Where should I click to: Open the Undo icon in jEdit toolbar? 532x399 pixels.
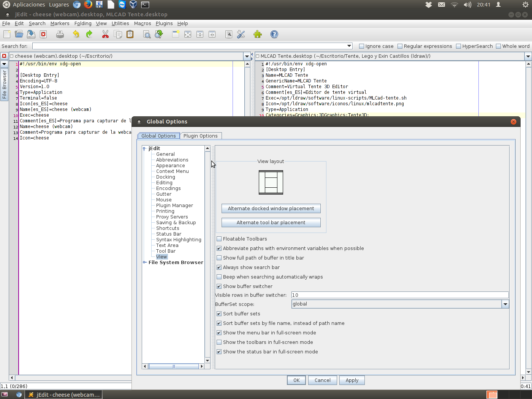pos(75,34)
